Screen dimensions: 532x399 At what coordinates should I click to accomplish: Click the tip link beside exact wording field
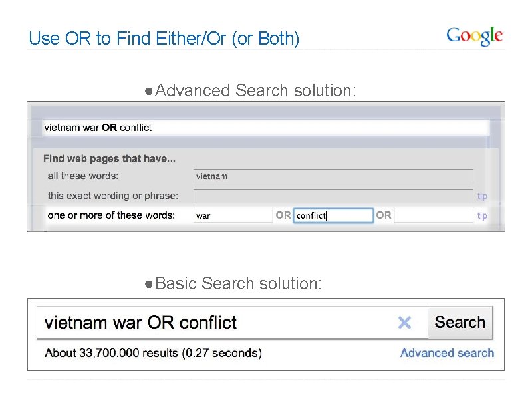482,196
